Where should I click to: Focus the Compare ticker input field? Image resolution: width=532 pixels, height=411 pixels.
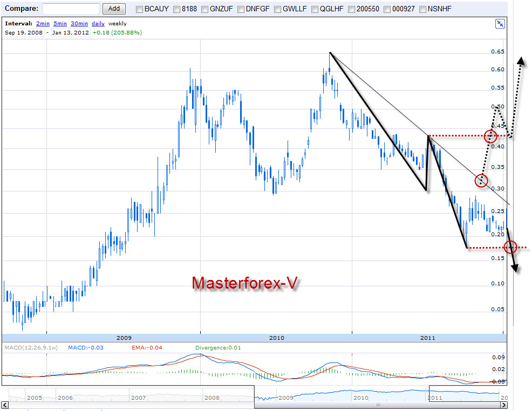click(x=71, y=9)
